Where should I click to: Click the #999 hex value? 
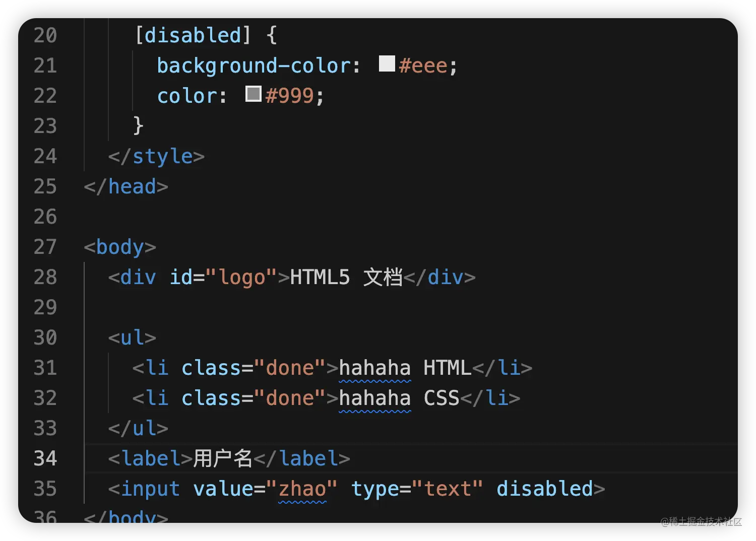click(x=290, y=96)
